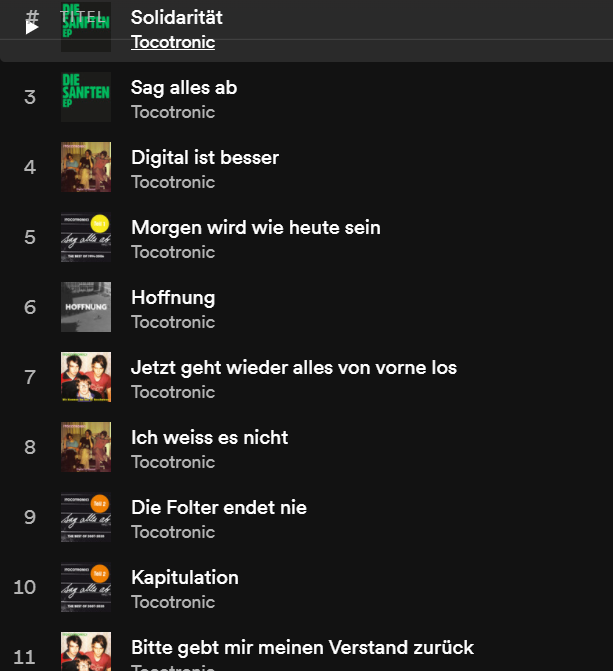
Task: Select Bitte gebt mir meinen Verstand zurück
Action: tap(302, 647)
